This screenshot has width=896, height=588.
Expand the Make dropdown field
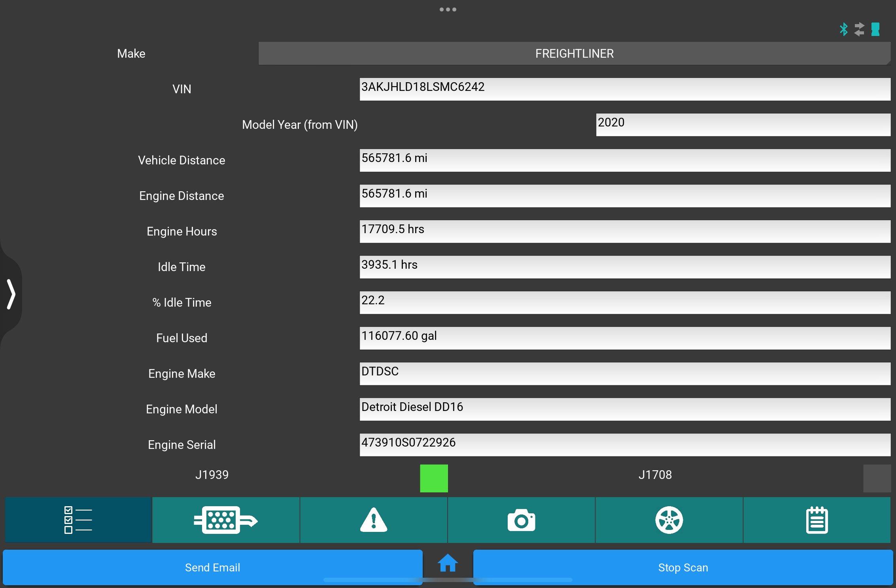click(x=574, y=53)
